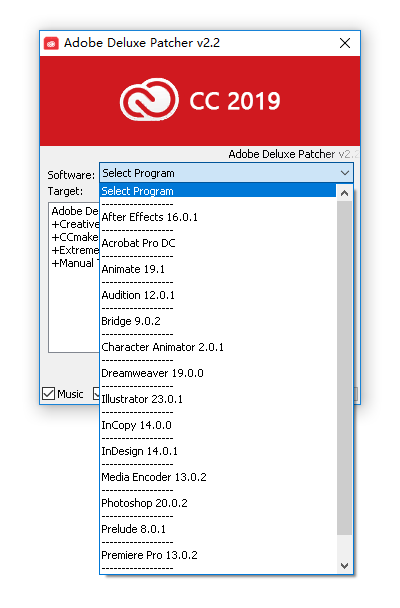
Task: Click the dropdown list scrollbar thumb
Action: click(x=344, y=367)
